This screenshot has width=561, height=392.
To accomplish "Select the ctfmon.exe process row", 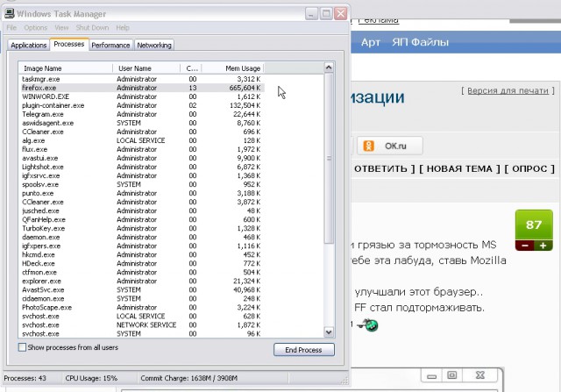I will click(142, 272).
